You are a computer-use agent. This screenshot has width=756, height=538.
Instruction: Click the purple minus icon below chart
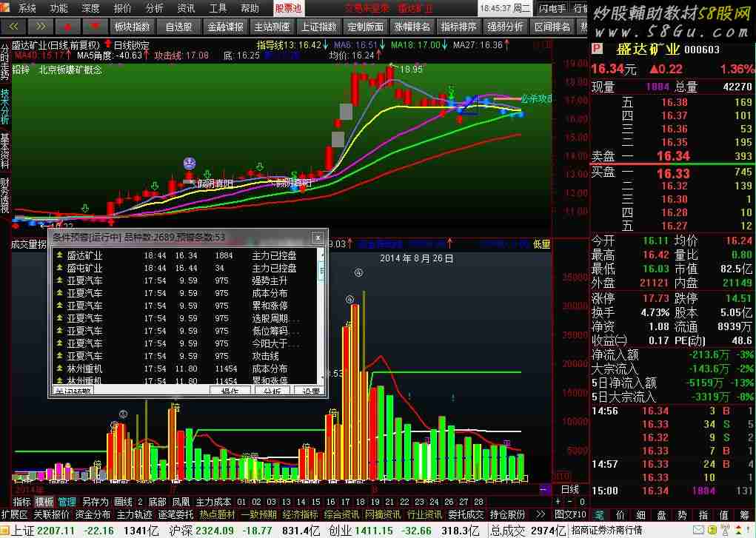pos(544,489)
